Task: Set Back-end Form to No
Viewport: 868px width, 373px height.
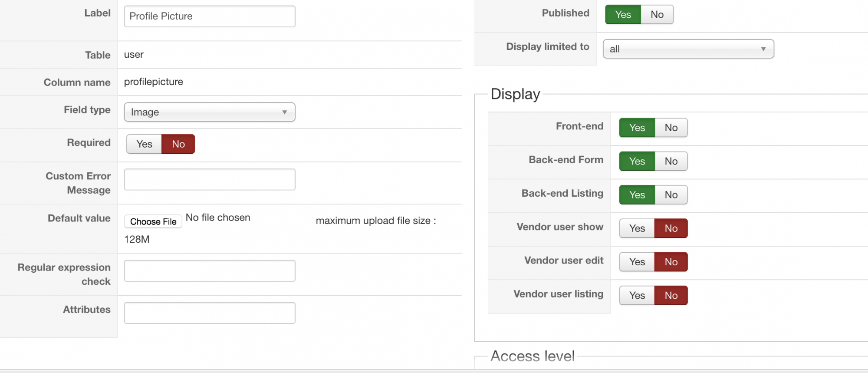Action: pos(671,161)
